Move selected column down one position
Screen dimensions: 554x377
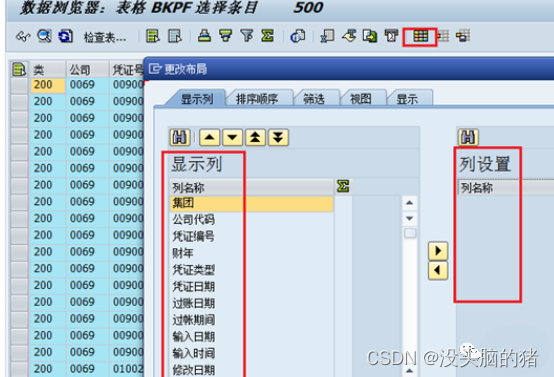[x=232, y=137]
